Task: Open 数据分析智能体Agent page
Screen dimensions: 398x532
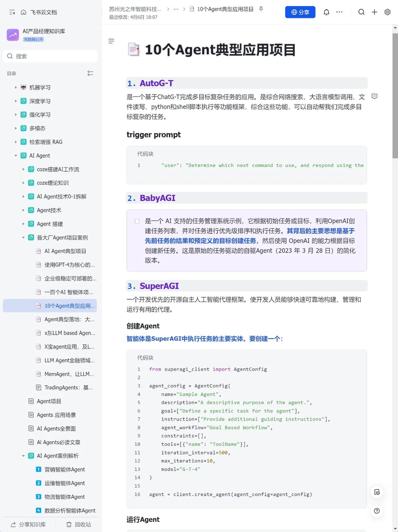Action: pos(70,510)
